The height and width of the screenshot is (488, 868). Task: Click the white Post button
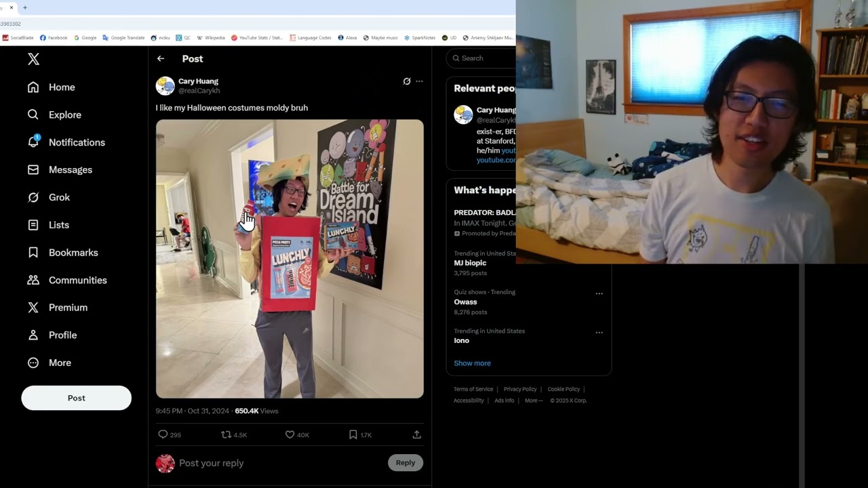coord(76,398)
